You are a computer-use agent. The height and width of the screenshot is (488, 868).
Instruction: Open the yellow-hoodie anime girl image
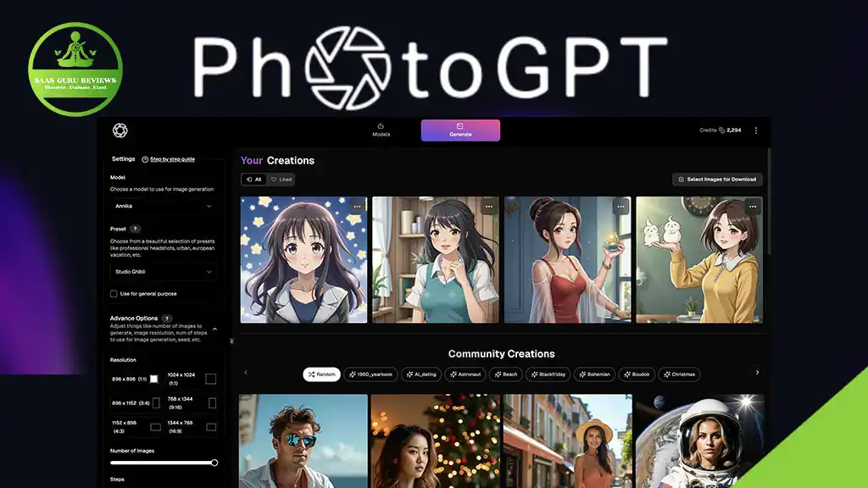coord(699,259)
